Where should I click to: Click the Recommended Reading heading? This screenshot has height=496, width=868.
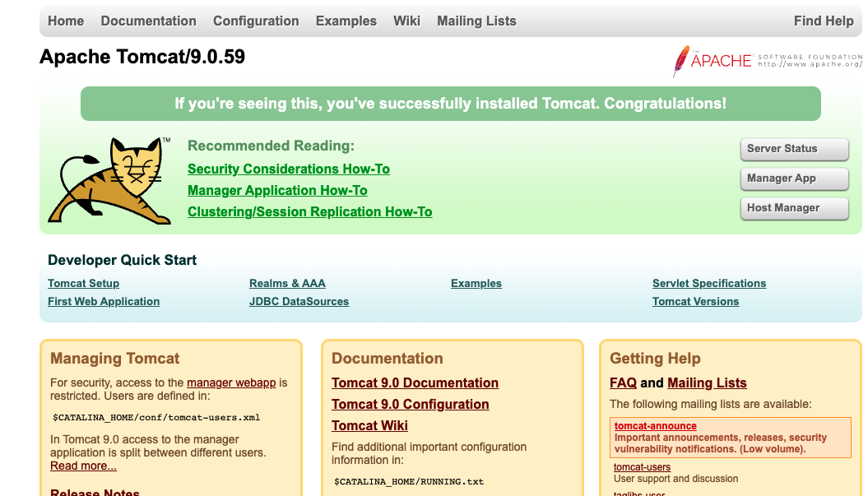coord(272,146)
